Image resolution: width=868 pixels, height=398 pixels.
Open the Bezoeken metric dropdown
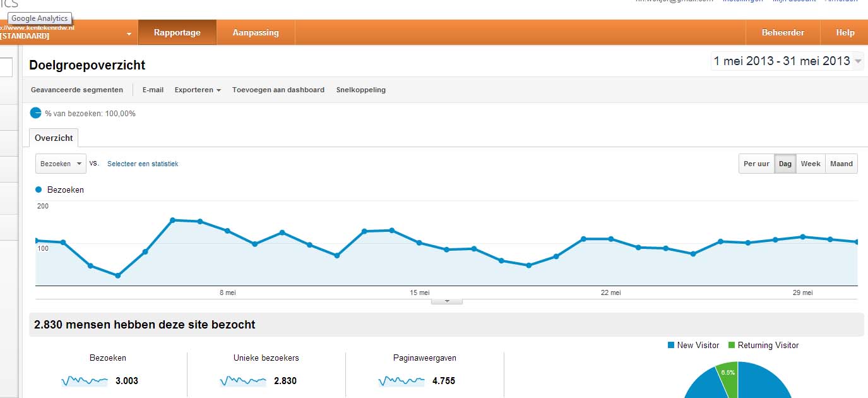[61, 164]
